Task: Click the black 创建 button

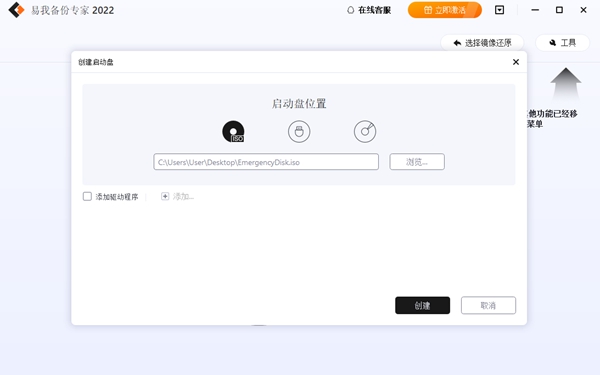Action: pyautogui.click(x=422, y=305)
